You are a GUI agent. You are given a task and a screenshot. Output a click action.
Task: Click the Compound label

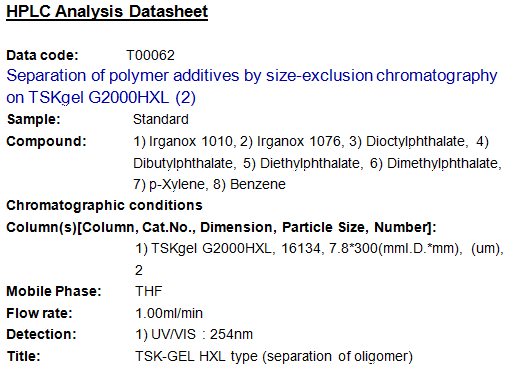click(x=46, y=141)
